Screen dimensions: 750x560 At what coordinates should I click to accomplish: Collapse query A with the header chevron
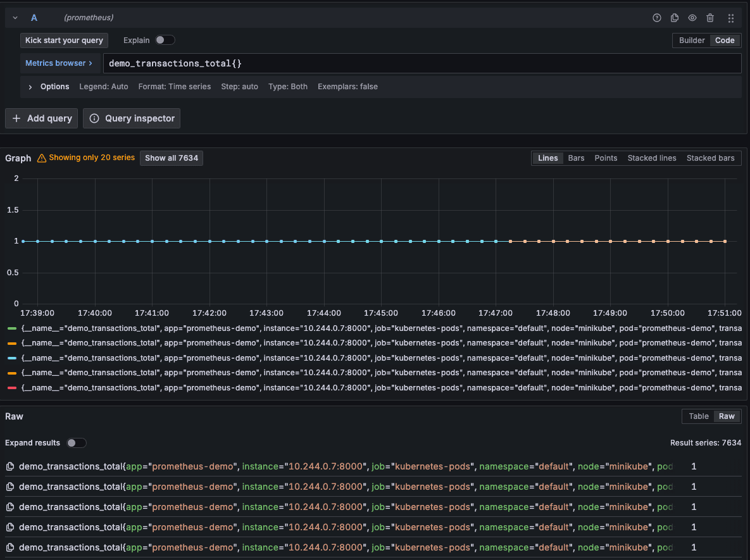coord(15,18)
